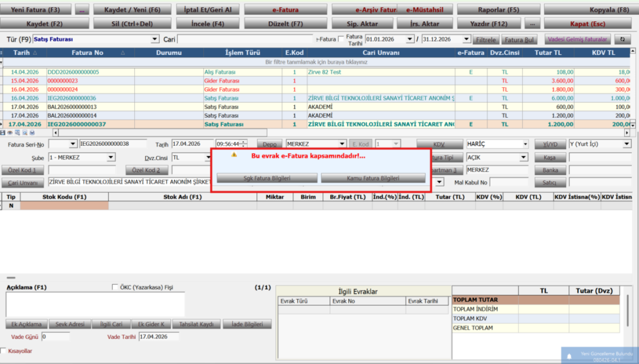Click the Kapat (Esc) button
This screenshot has width=639, height=364.
tap(587, 24)
